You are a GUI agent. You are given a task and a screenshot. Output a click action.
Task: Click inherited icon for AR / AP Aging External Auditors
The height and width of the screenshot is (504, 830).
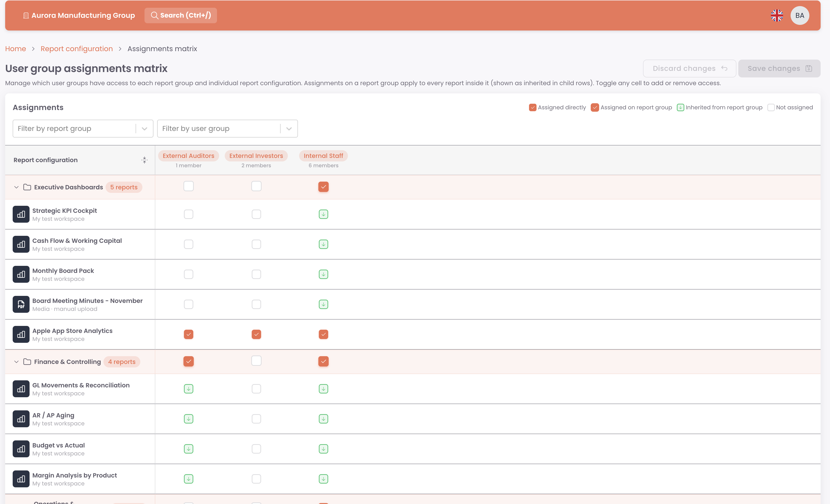[x=189, y=419]
